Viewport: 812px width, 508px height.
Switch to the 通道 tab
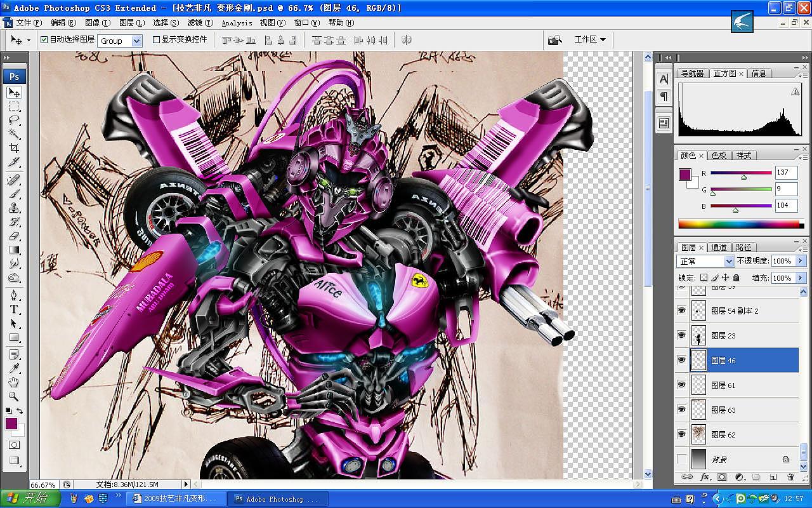(x=719, y=247)
